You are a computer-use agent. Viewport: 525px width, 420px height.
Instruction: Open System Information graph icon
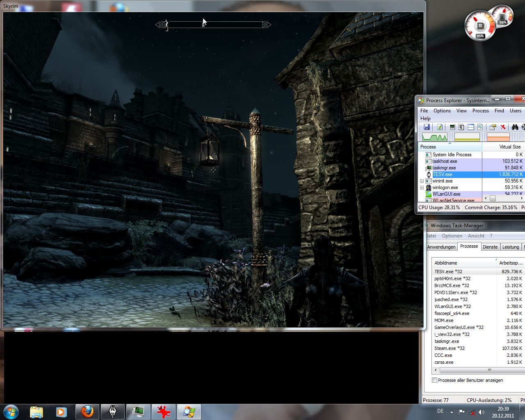click(x=452, y=127)
